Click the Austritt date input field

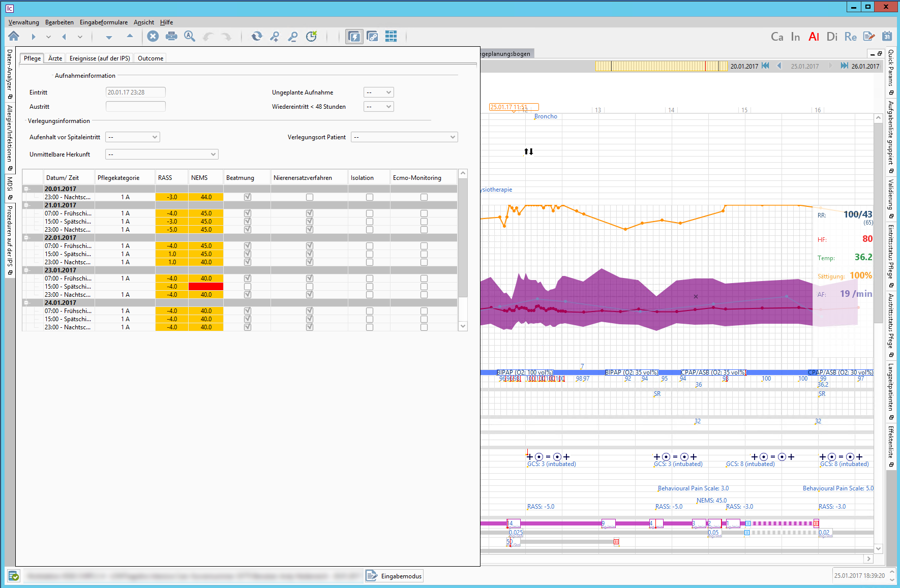click(135, 107)
